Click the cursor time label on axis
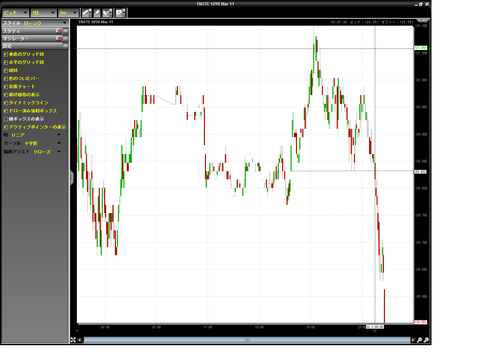 [375, 327]
